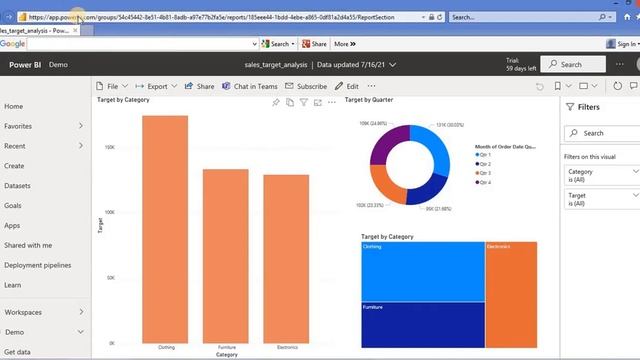Image resolution: width=640 pixels, height=360 pixels.
Task: Go to Home in navigation pane
Action: tap(13, 106)
